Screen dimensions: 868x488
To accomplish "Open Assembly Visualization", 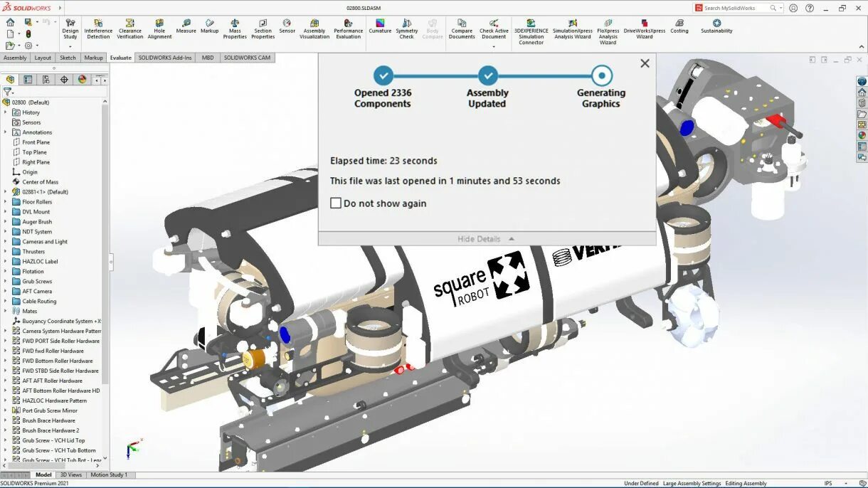I will click(x=314, y=30).
